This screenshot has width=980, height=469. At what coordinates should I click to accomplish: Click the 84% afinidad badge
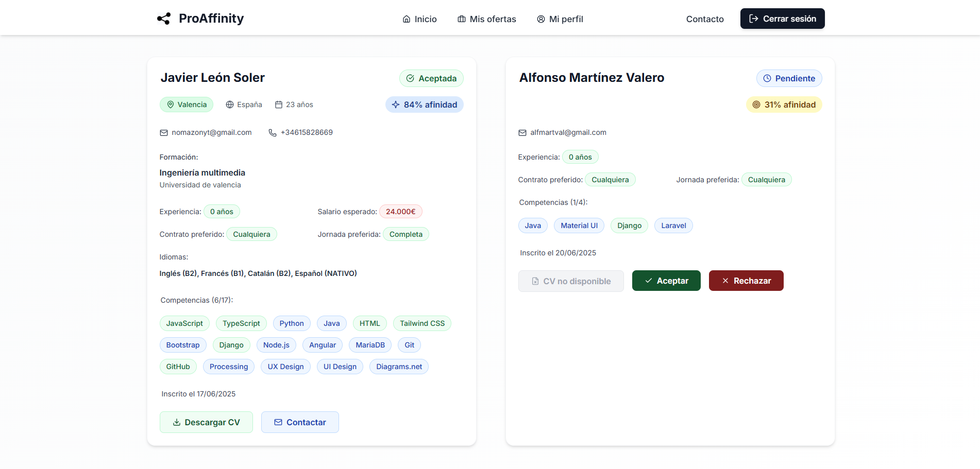point(425,105)
